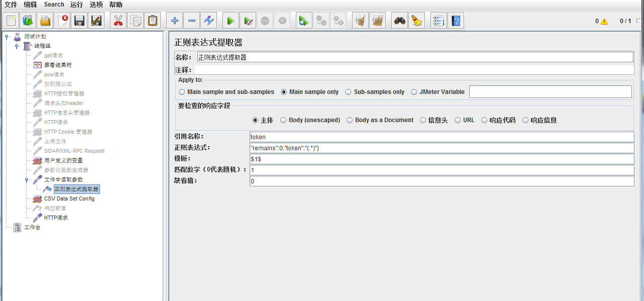This screenshot has width=644, height=301.
Task: Click the Copy icon in toolbar
Action: point(136,21)
